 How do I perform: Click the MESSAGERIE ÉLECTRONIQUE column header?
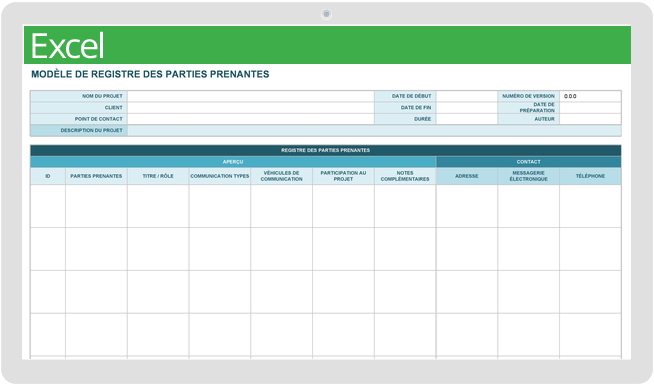pos(528,176)
